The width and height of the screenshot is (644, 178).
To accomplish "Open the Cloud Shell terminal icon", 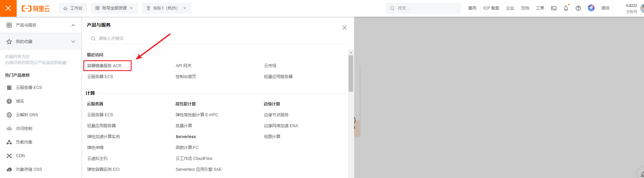I will (x=554, y=8).
